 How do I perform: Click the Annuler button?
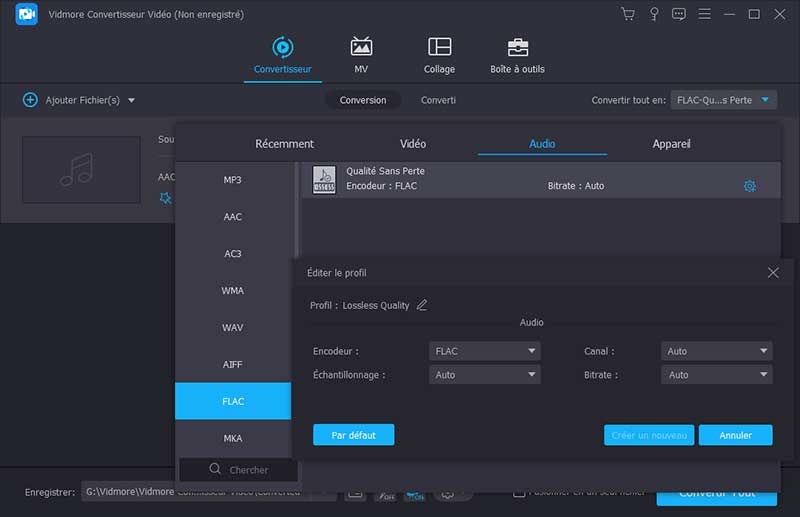click(735, 435)
